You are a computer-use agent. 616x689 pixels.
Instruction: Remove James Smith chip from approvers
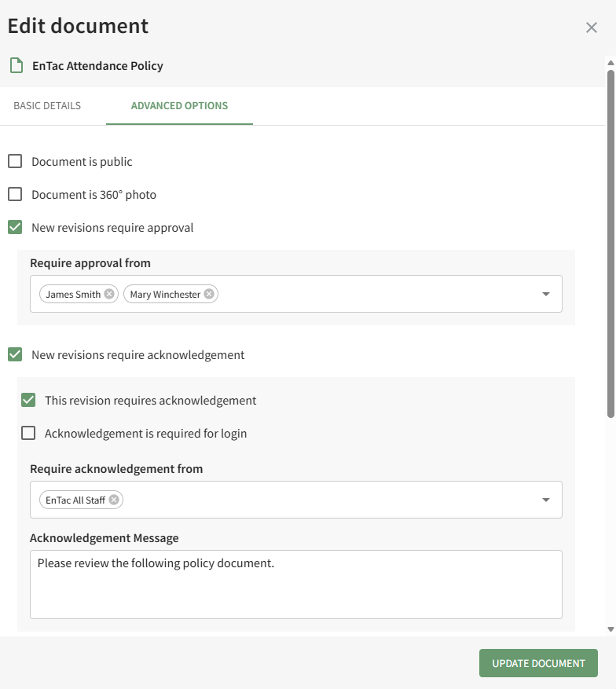pyautogui.click(x=109, y=294)
